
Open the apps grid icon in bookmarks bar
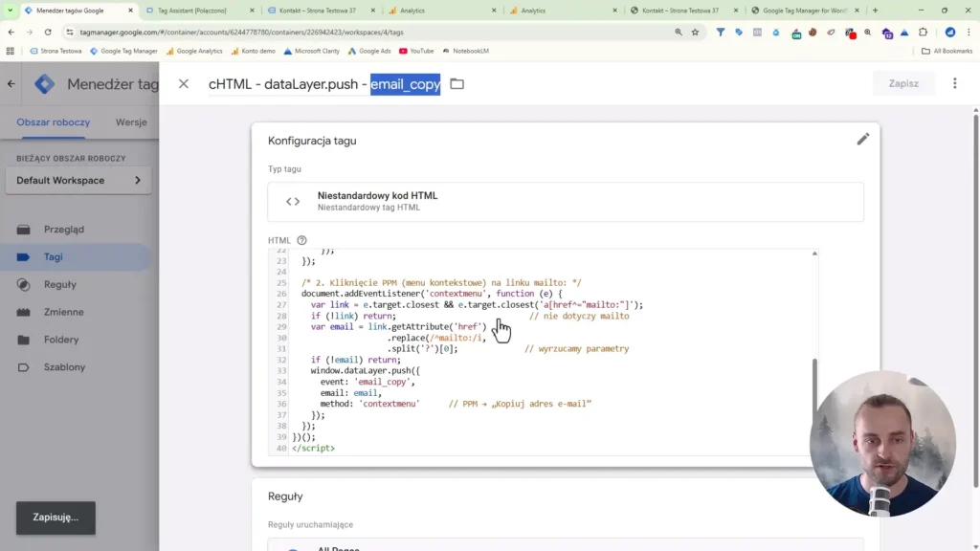coord(10,52)
